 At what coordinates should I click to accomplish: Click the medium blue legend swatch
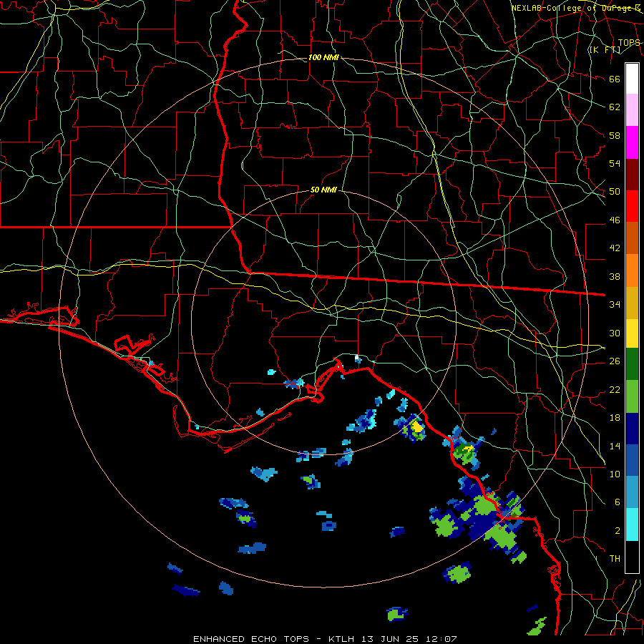click(x=632, y=460)
